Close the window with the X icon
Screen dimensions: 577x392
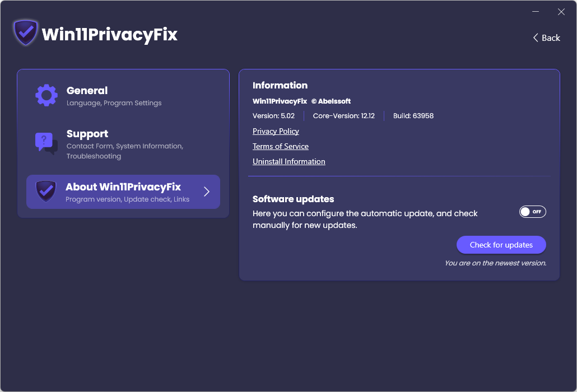coord(561,12)
